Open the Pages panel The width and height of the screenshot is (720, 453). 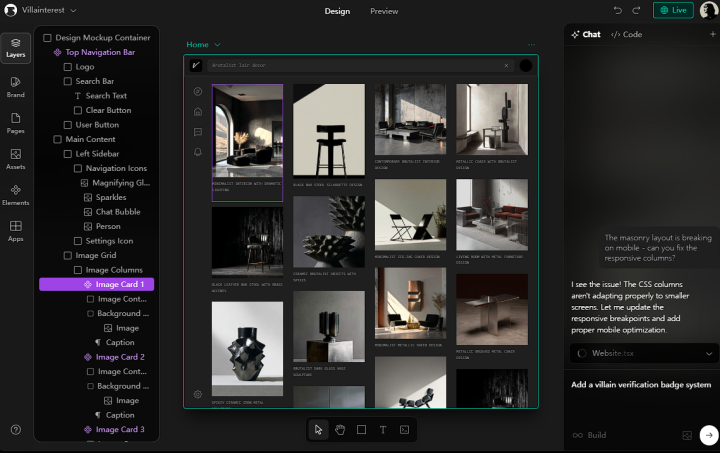[15, 122]
